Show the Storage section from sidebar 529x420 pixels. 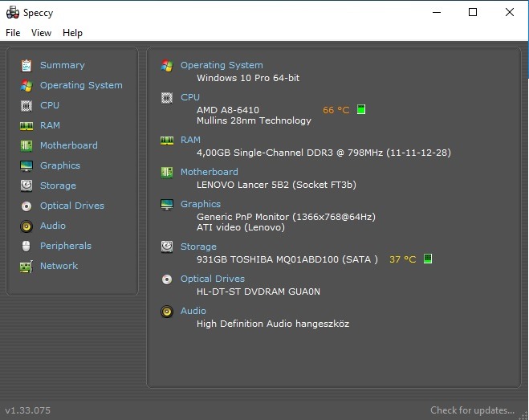coord(58,186)
